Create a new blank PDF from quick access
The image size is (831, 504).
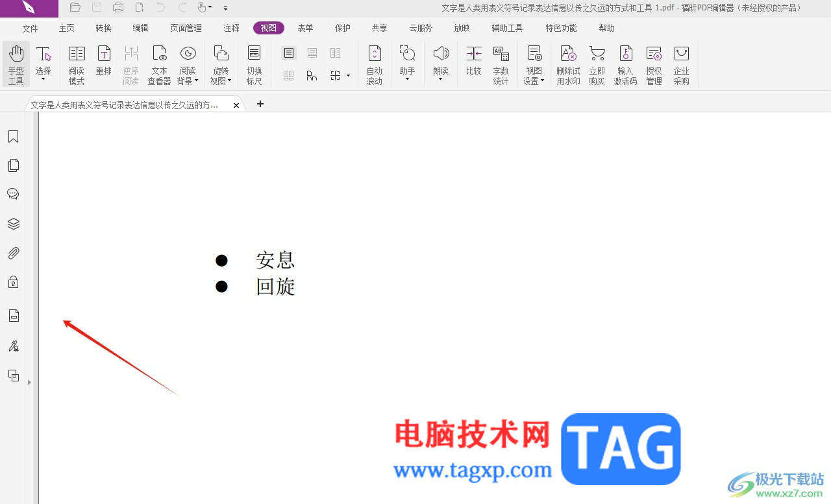click(140, 8)
